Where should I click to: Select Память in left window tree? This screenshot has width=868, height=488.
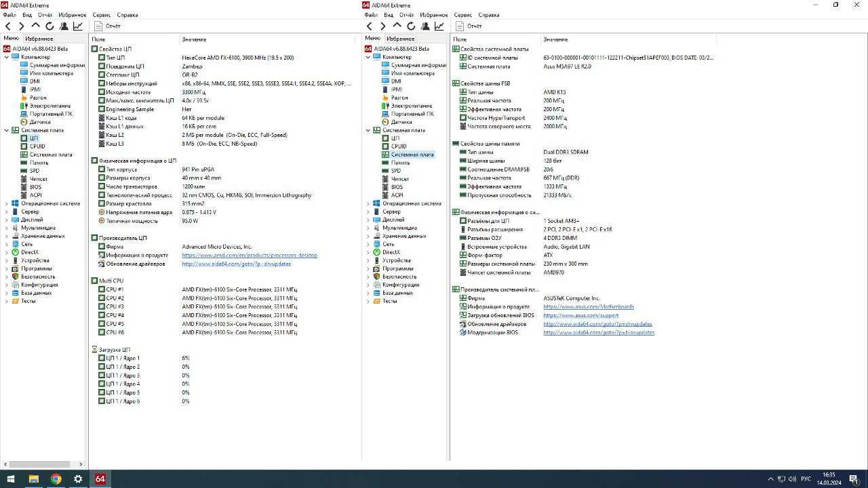pos(39,163)
